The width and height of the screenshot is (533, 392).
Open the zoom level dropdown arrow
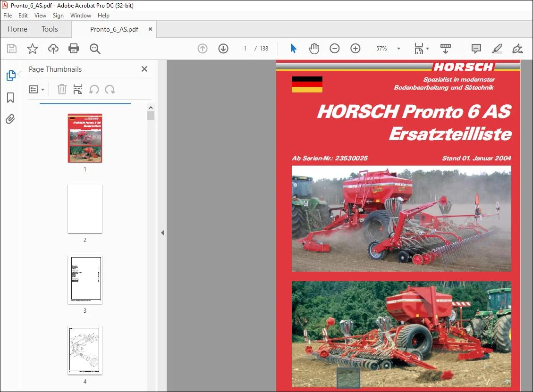398,49
